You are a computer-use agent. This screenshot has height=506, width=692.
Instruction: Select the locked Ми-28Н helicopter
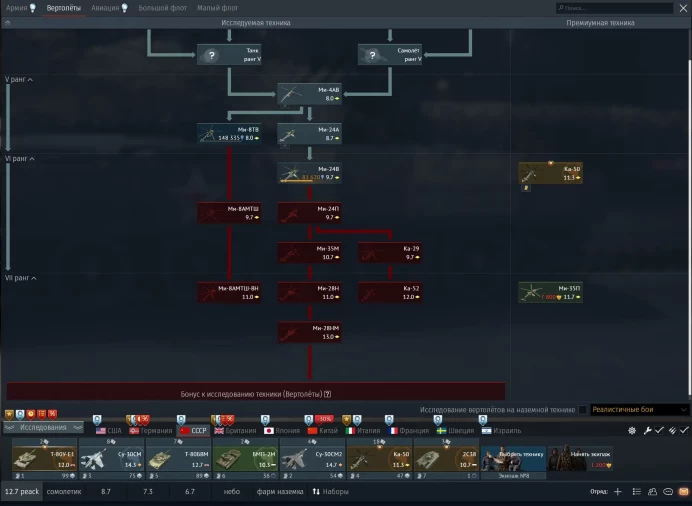(x=309, y=292)
